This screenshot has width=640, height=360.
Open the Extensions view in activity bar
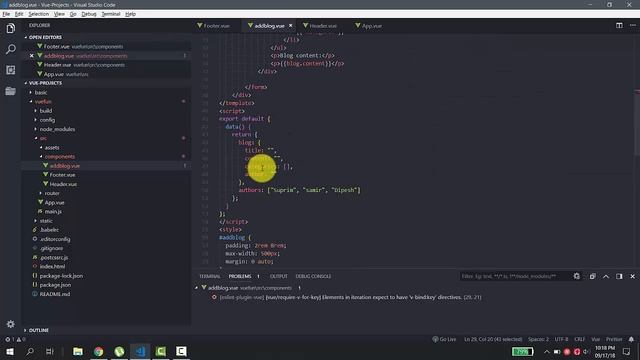[x=11, y=91]
